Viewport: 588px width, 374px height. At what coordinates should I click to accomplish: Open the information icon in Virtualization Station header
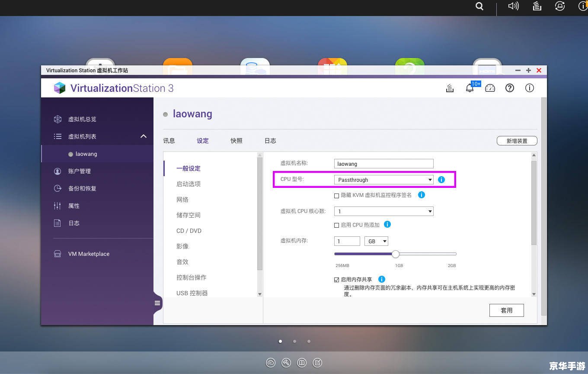click(530, 88)
